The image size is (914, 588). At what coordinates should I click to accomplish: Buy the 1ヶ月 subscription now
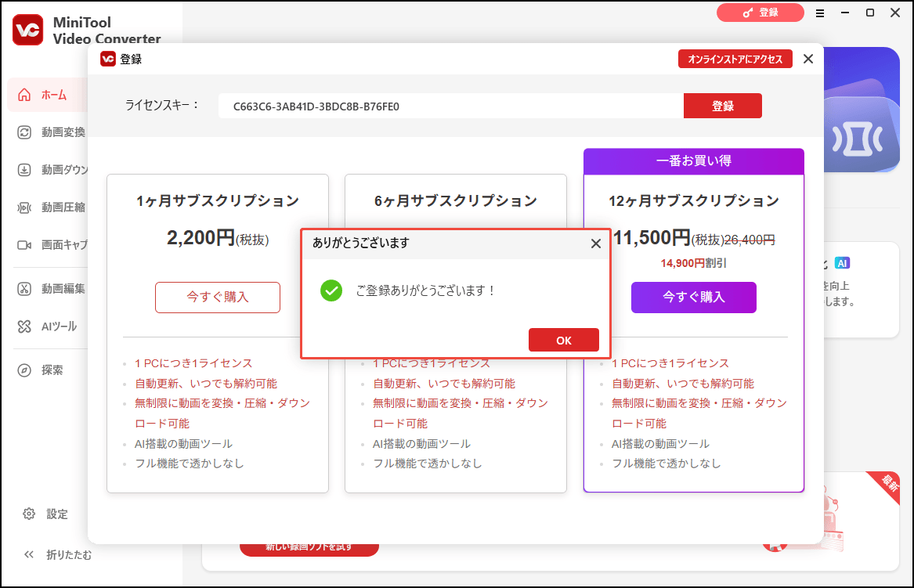coord(218,298)
